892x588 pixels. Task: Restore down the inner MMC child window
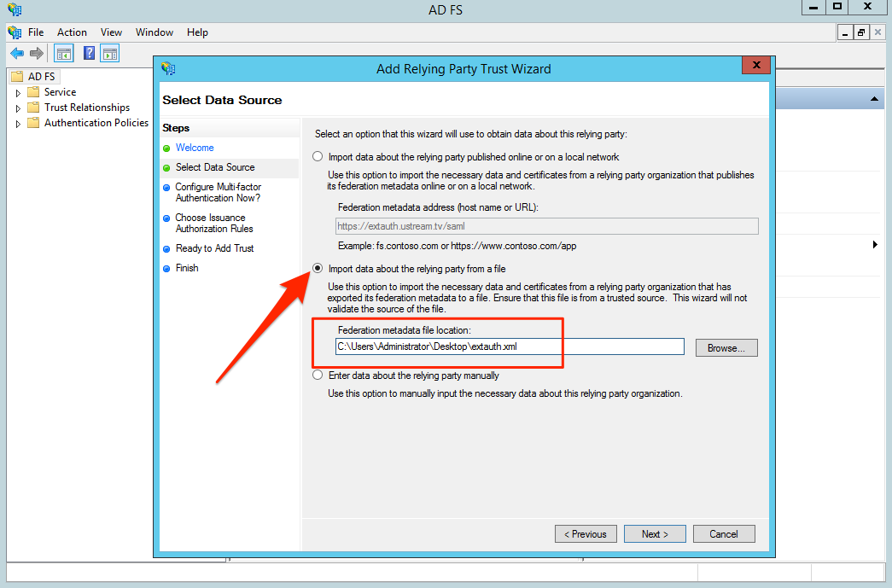[x=861, y=32]
